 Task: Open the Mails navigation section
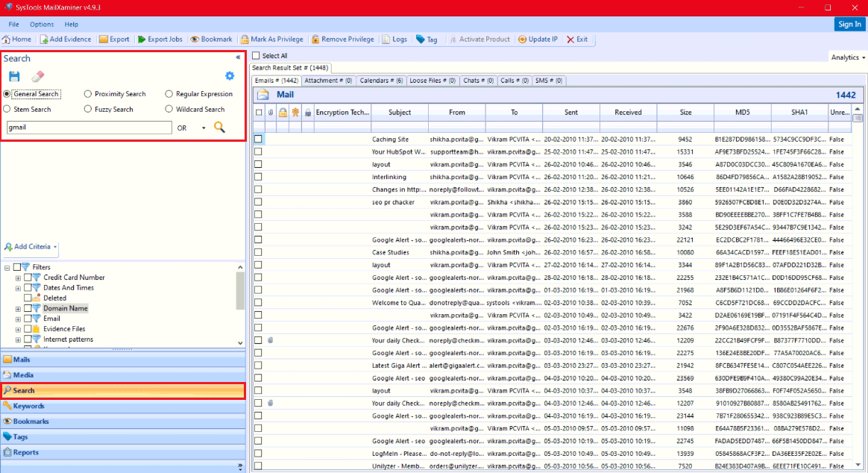pyautogui.click(x=123, y=360)
